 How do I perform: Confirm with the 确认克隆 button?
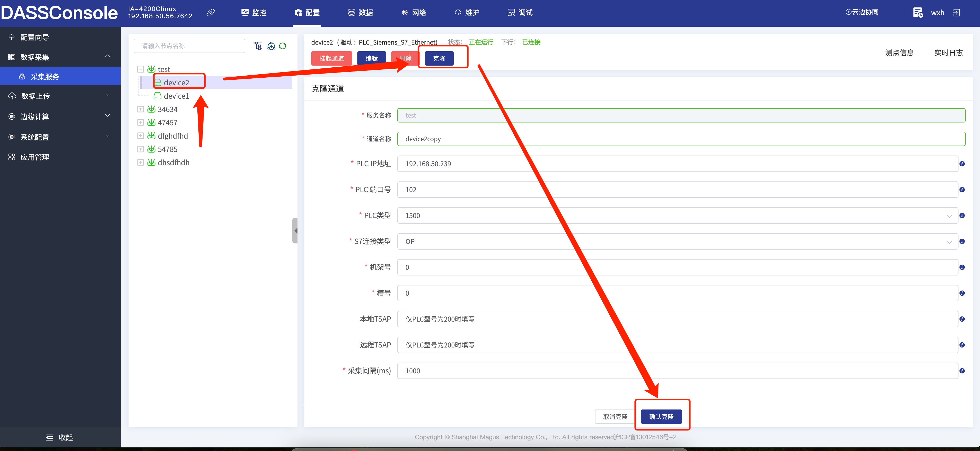pyautogui.click(x=661, y=417)
